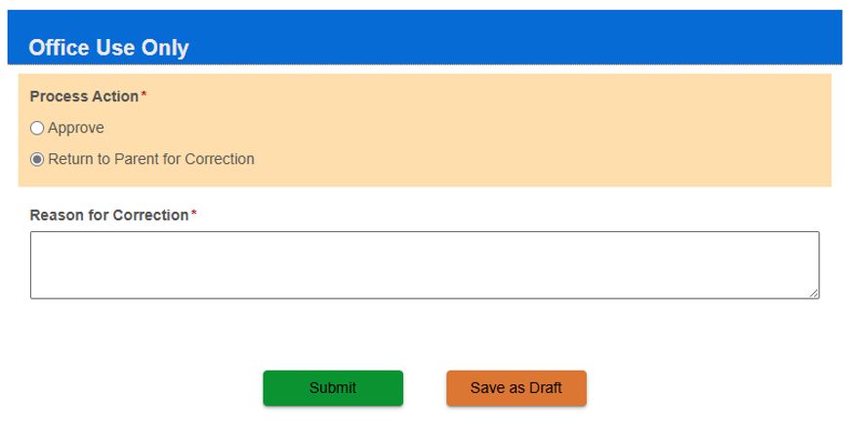Click the unselected circle next to Approve
Viewport: 868px width, 437px height.
[37, 129]
